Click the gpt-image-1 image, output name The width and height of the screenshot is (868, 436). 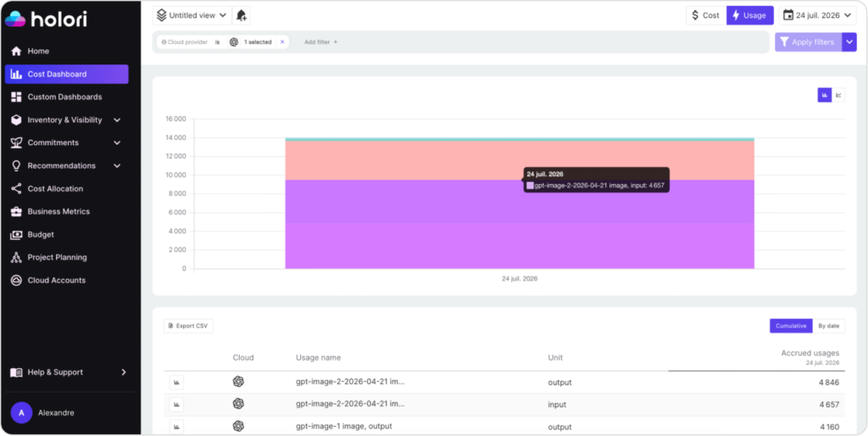pos(344,426)
